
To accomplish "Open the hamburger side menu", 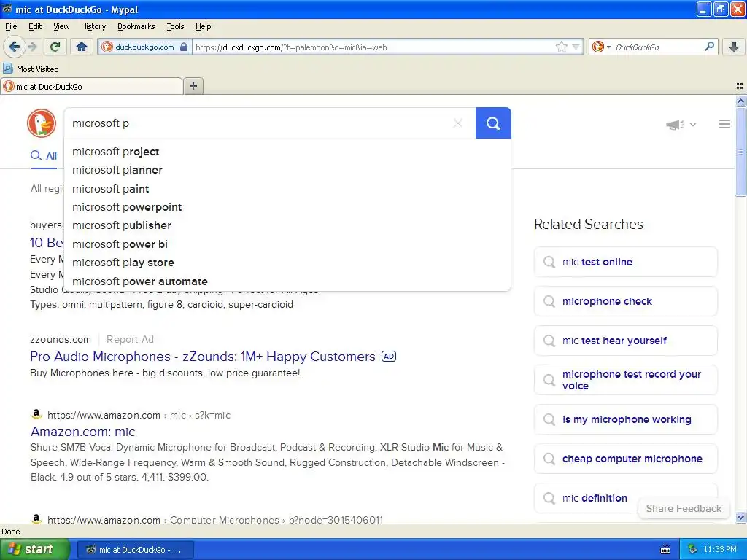I will (724, 124).
